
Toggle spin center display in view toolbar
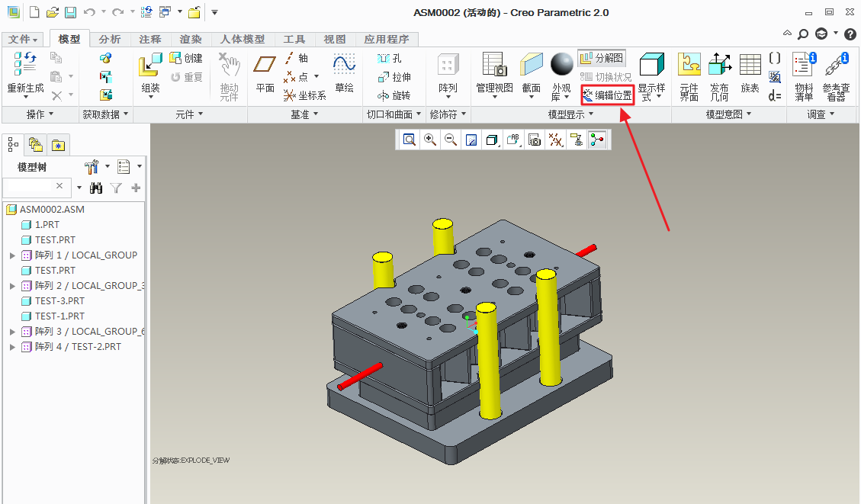click(597, 140)
